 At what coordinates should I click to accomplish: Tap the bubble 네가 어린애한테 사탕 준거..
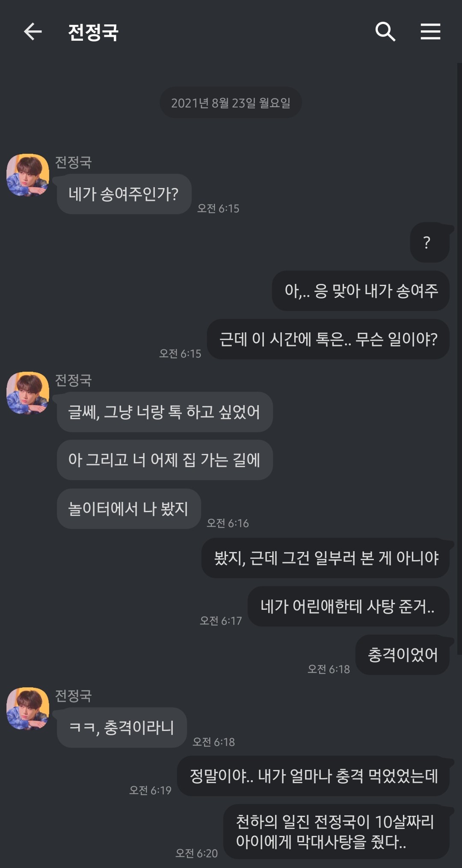(x=348, y=606)
